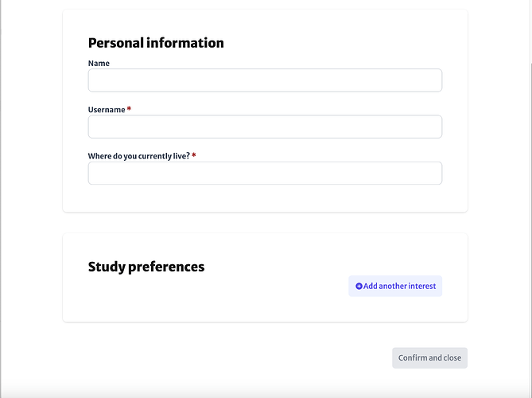This screenshot has width=532, height=398.
Task: Click blank area under the Study preferences heading
Action: (x=204, y=295)
